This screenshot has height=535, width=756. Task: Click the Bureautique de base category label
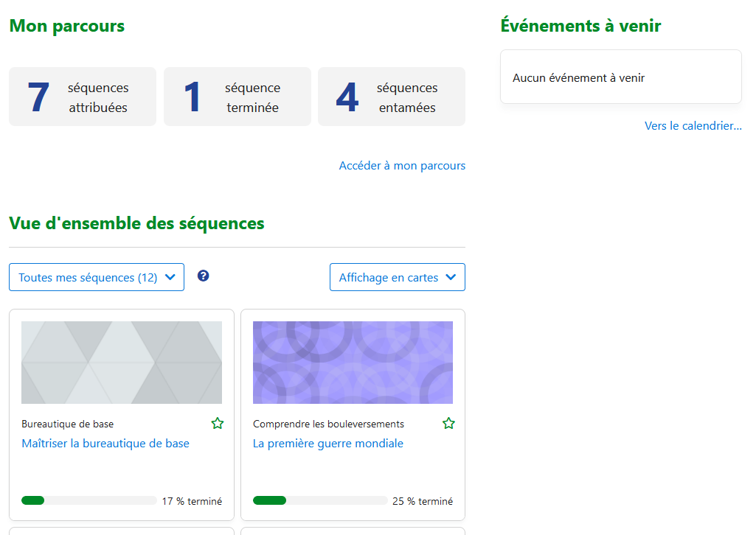point(68,424)
